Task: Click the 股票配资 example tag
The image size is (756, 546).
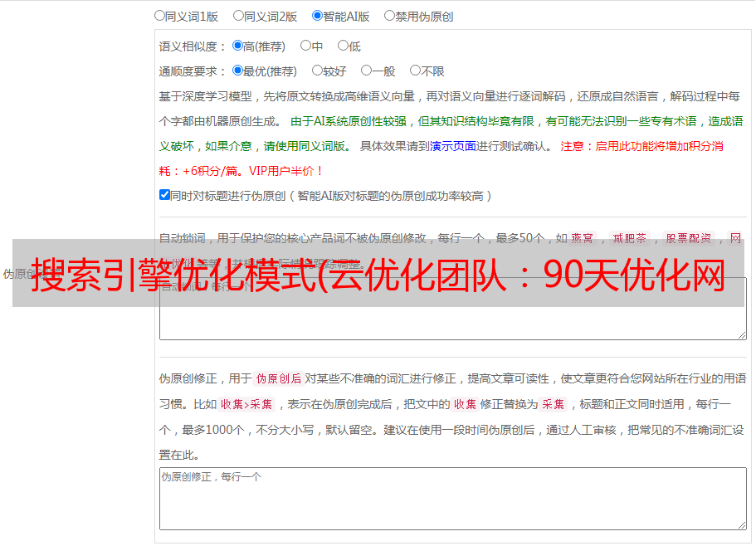Action: [689, 238]
